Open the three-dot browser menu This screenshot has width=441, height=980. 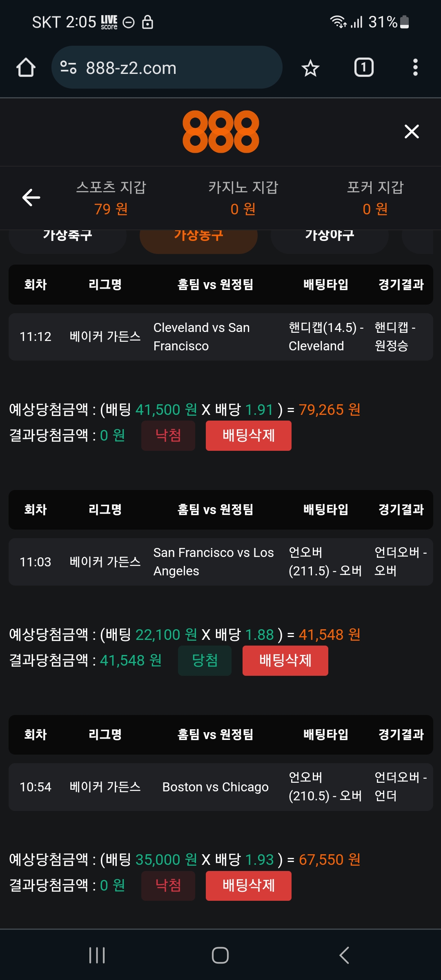pos(415,67)
